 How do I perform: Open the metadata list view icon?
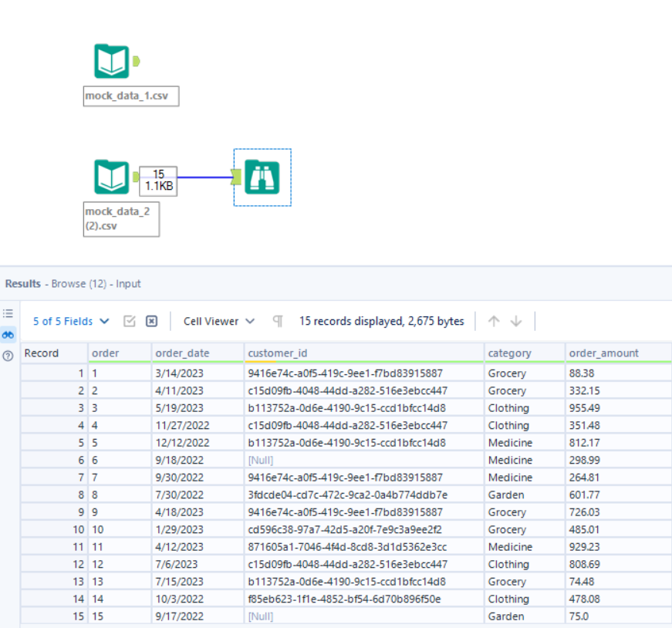point(8,314)
